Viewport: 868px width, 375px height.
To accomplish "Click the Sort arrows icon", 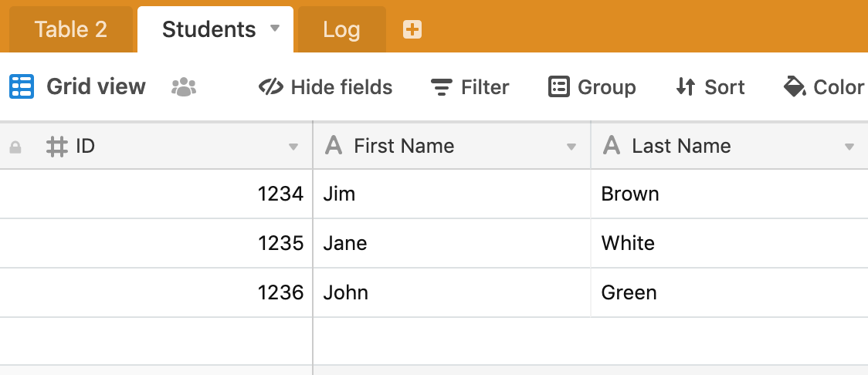I will (x=685, y=87).
